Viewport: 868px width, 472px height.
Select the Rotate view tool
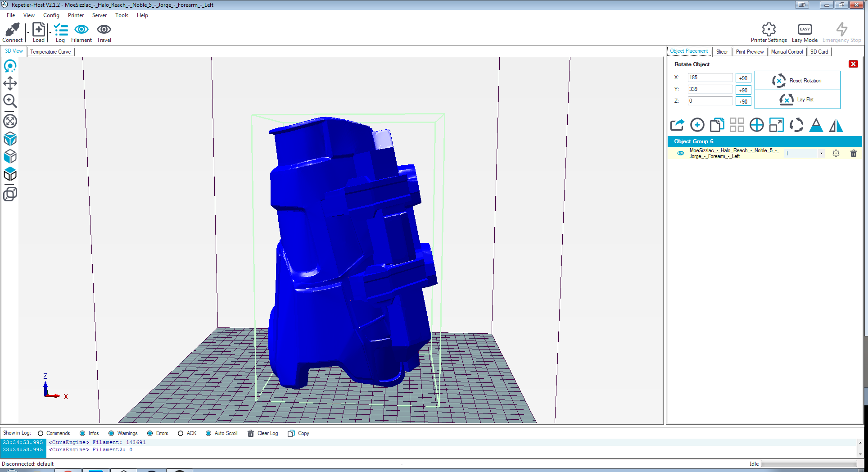click(10, 66)
